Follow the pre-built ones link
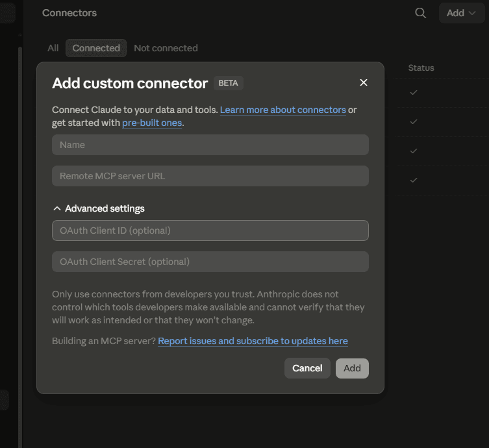The image size is (489, 448). [x=152, y=123]
